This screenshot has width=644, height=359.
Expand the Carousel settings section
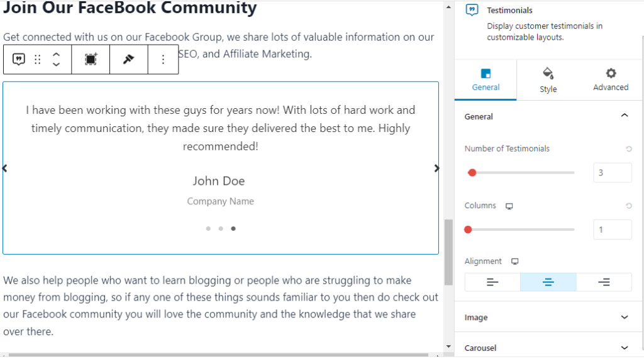click(548, 348)
